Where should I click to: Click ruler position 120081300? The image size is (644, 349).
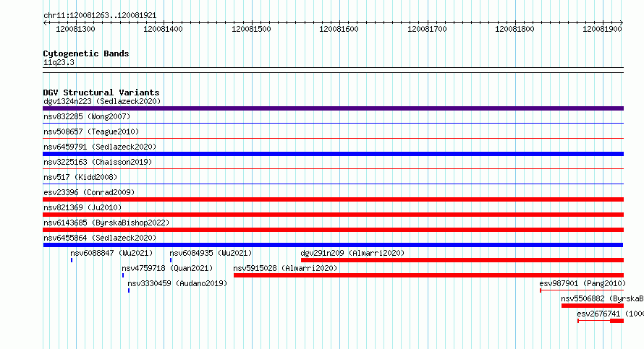click(75, 29)
